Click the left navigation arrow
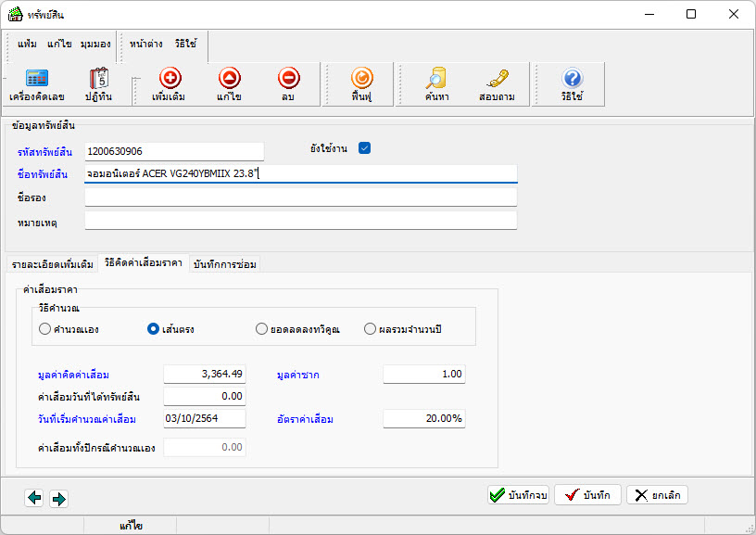The height and width of the screenshot is (535, 756). [34, 498]
